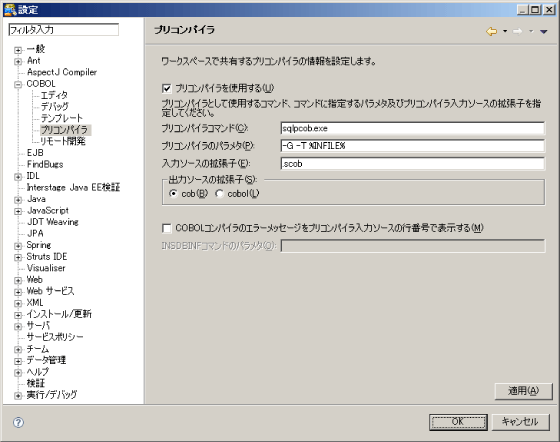Expand the サーバ tree node
Viewport: 560px width, 442px height.
point(18,327)
